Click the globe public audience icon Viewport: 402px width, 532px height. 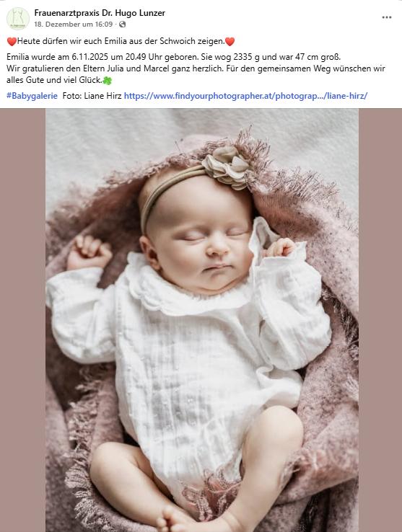123,24
